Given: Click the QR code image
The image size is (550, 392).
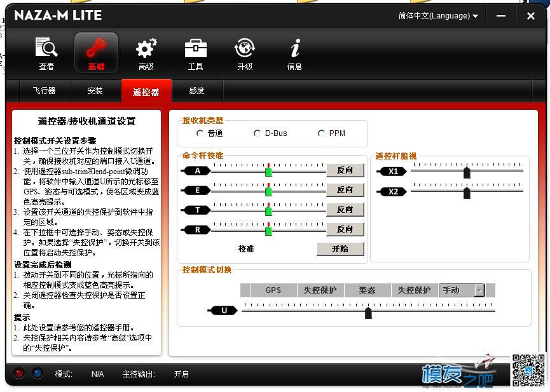Looking at the screenshot, I should point(528,370).
